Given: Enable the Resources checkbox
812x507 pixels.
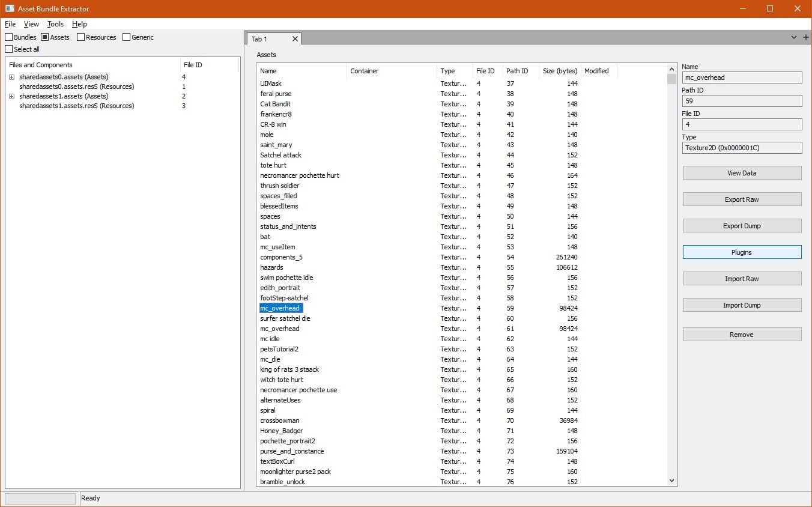Looking at the screenshot, I should tap(80, 37).
